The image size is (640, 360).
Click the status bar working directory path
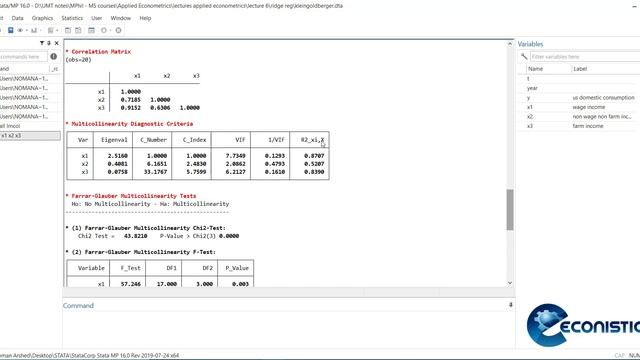(89, 356)
